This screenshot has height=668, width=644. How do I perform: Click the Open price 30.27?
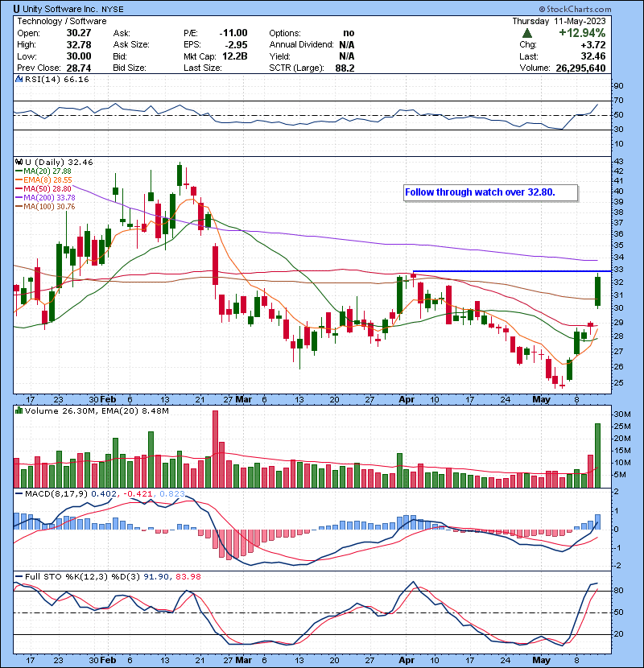coord(79,33)
